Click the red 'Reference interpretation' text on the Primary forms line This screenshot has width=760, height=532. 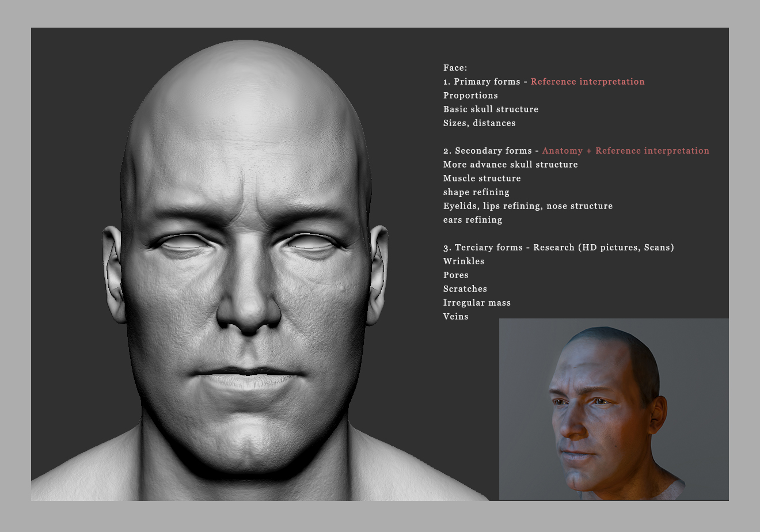tap(588, 82)
